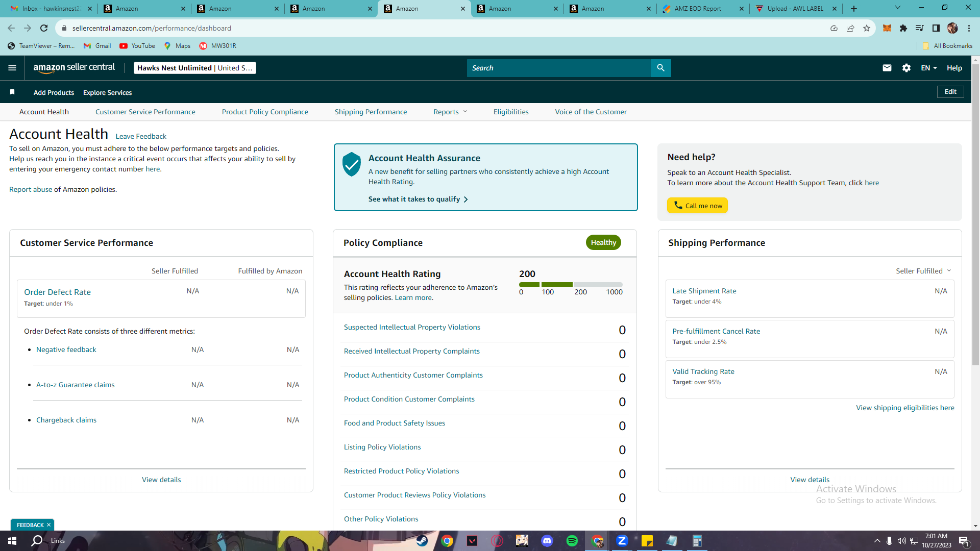Open the Windows Start menu
980x551 pixels.
12,541
